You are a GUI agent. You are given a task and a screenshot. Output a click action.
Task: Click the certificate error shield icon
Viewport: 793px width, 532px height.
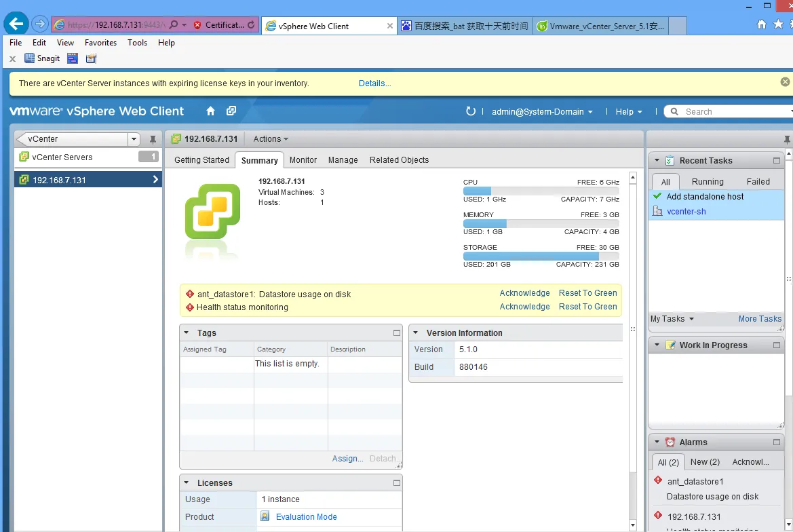tap(197, 25)
